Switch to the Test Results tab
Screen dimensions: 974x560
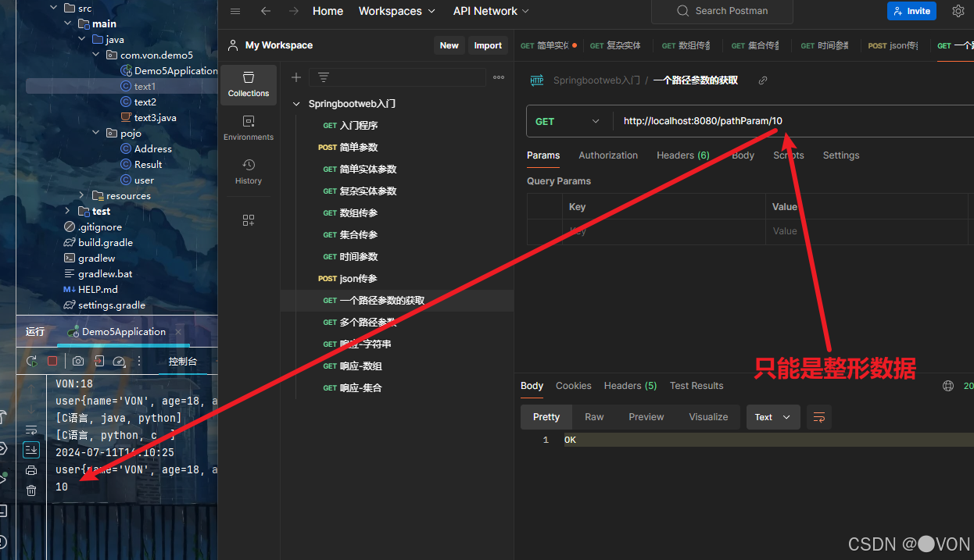click(696, 386)
